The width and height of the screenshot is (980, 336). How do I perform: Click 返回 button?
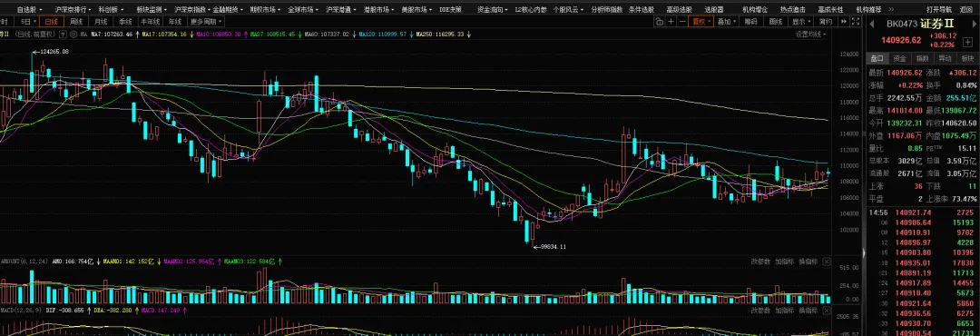coord(967,10)
